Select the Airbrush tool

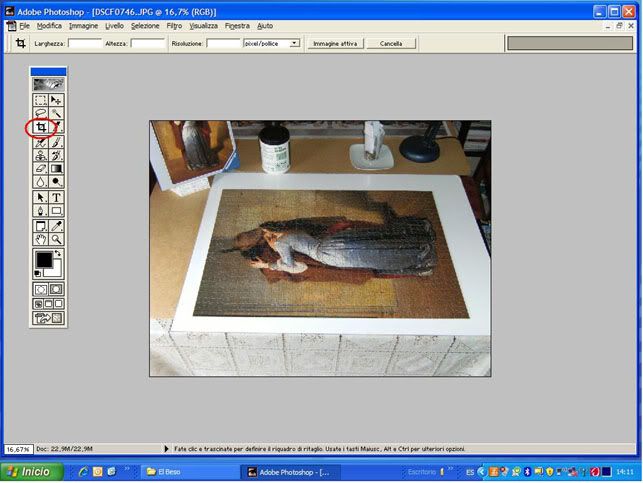coord(41,142)
